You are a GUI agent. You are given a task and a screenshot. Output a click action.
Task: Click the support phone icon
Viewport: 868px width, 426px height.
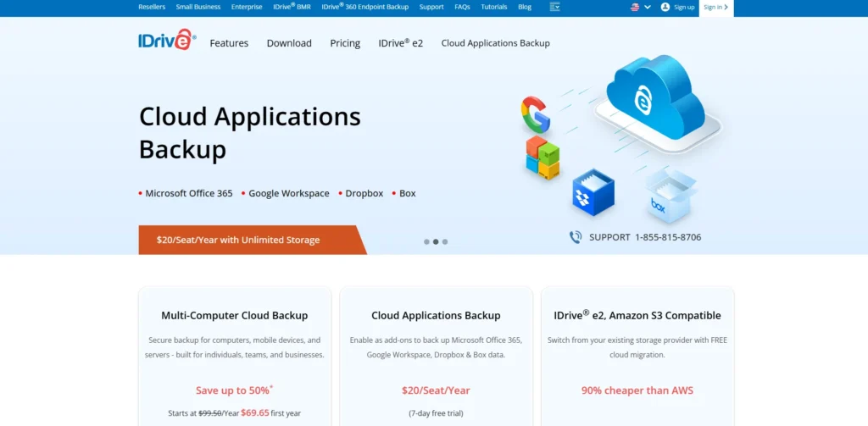point(576,237)
